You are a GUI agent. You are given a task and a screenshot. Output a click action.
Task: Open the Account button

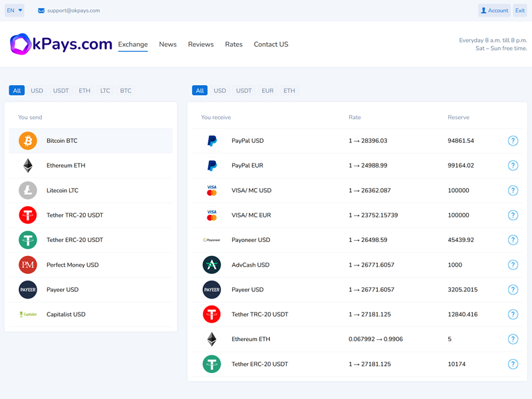(494, 11)
